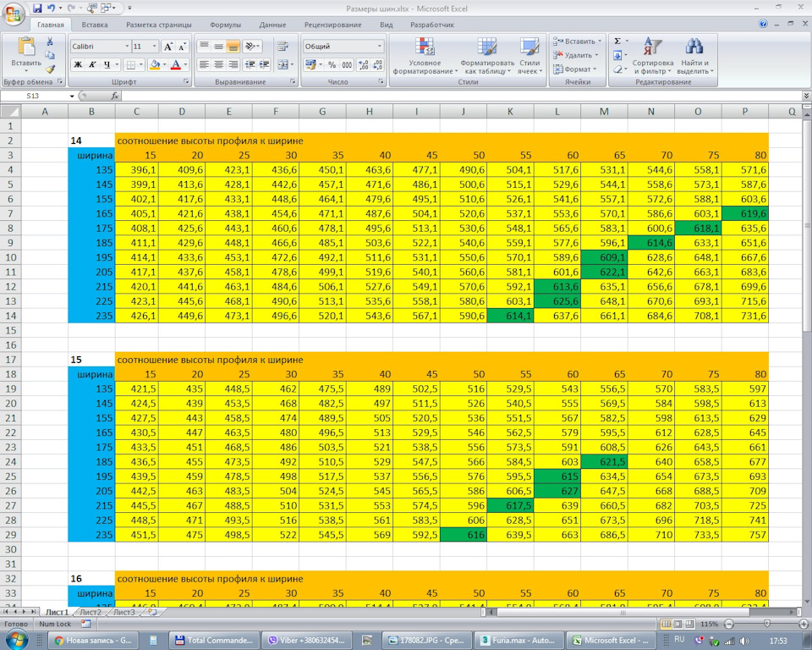Open the number format 'Общий' dropdown
The width and height of the screenshot is (812, 650).
tap(379, 47)
